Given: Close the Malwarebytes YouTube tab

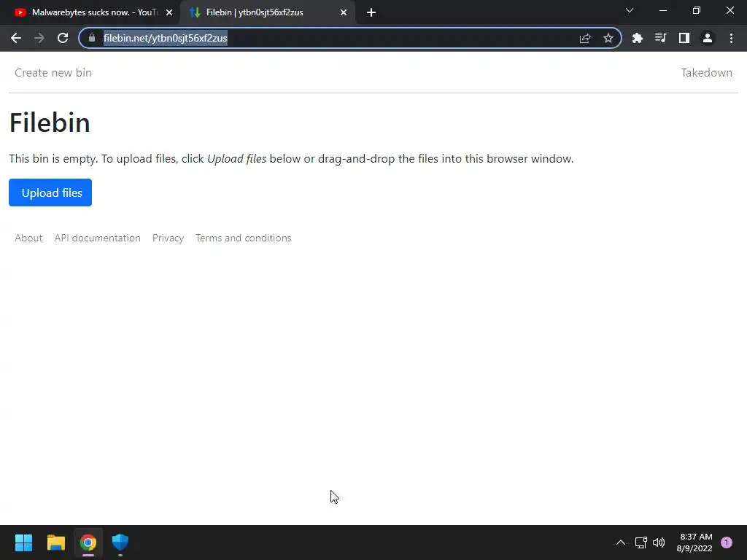Looking at the screenshot, I should pyautogui.click(x=169, y=12).
